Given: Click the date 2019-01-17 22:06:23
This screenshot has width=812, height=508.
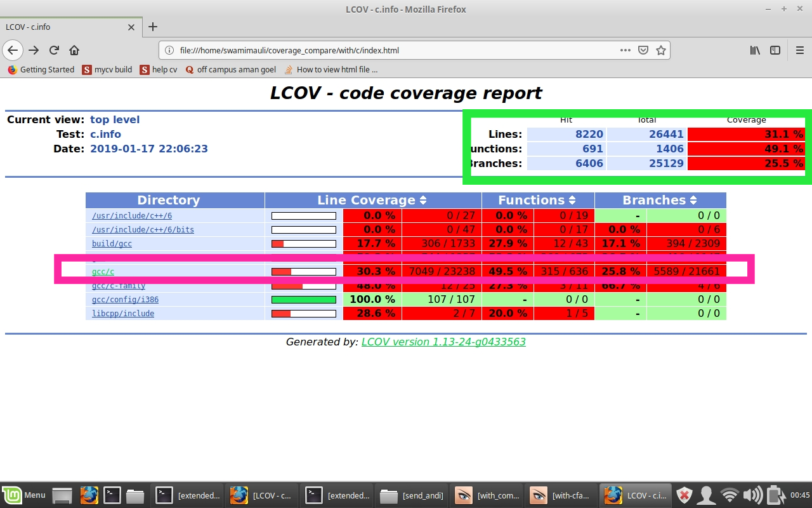Looking at the screenshot, I should 149,149.
